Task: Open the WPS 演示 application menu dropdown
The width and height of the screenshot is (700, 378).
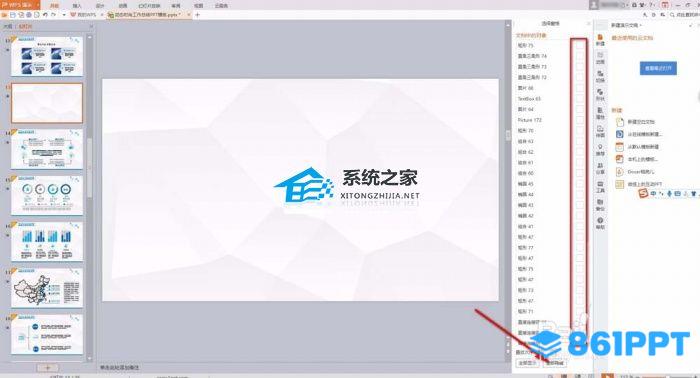Action: click(x=20, y=5)
